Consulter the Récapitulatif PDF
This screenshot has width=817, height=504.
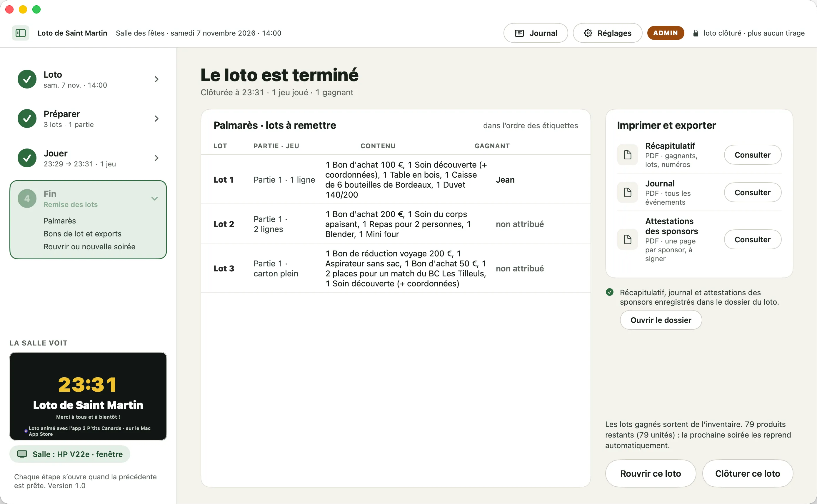coord(752,155)
